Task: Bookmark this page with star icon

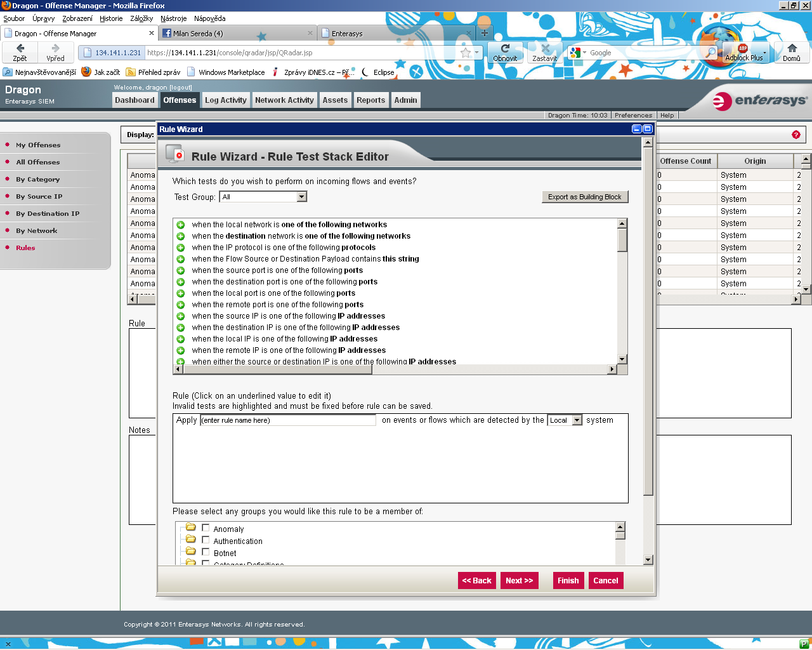Action: point(466,53)
